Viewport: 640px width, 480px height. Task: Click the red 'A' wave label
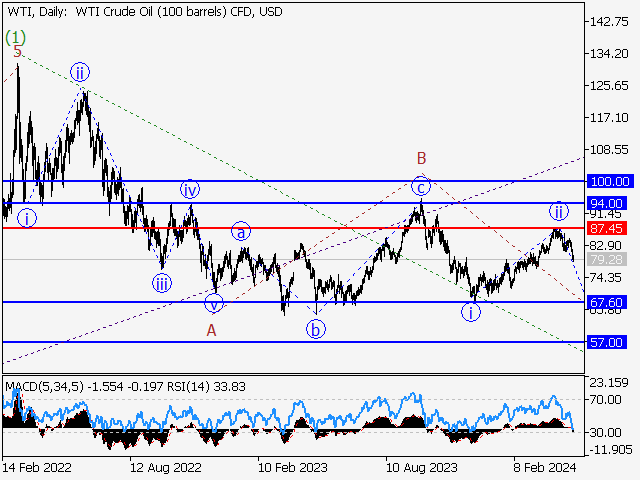(x=211, y=330)
